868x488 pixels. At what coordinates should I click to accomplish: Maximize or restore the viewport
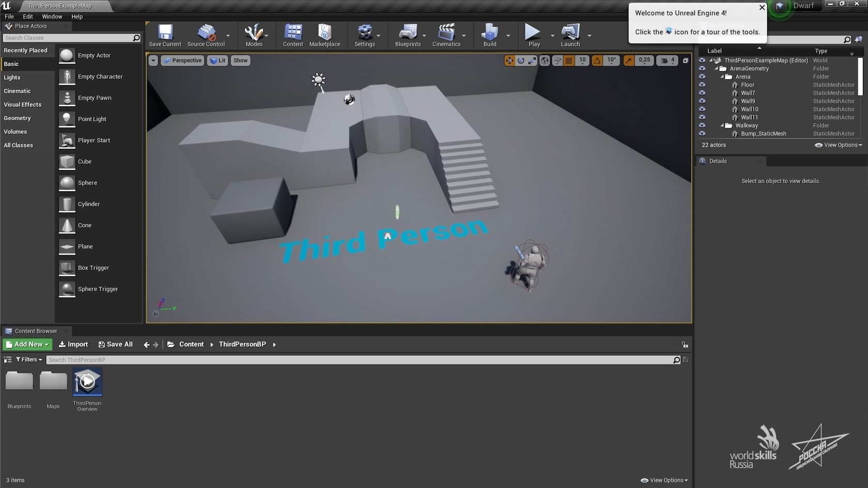[x=686, y=60]
